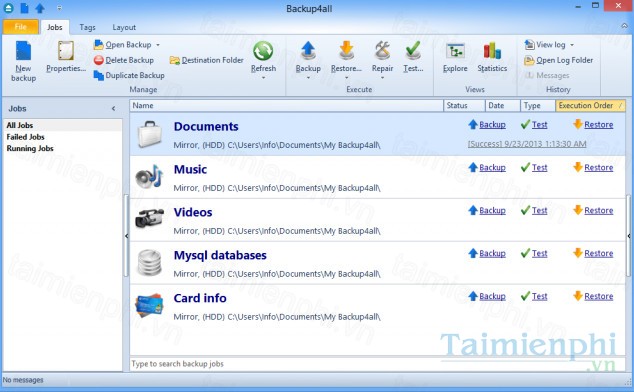Select Failed Jobs in sidebar
This screenshot has width=634, height=392.
click(25, 137)
